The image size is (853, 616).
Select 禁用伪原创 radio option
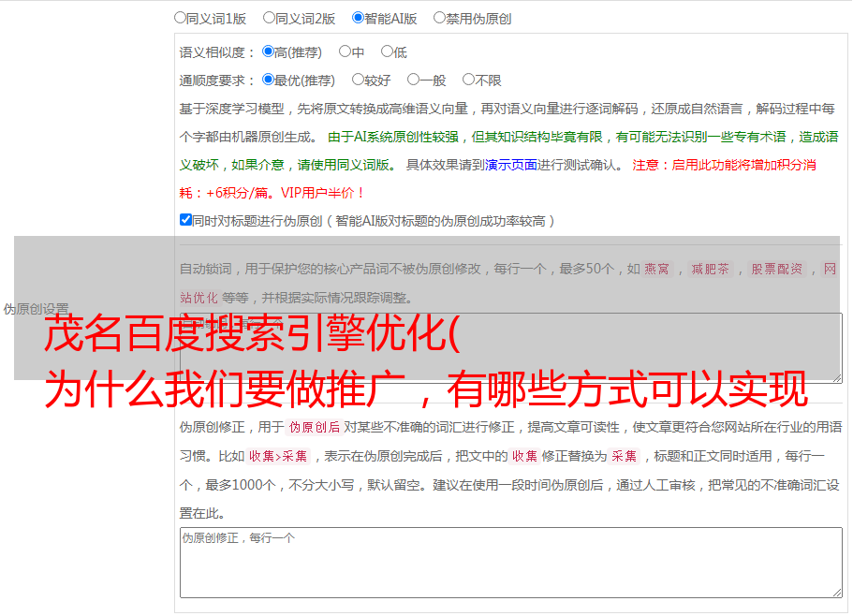click(x=439, y=18)
